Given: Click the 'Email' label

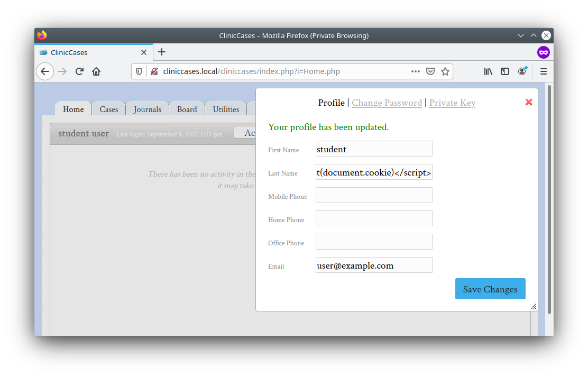Looking at the screenshot, I should click(x=276, y=266).
